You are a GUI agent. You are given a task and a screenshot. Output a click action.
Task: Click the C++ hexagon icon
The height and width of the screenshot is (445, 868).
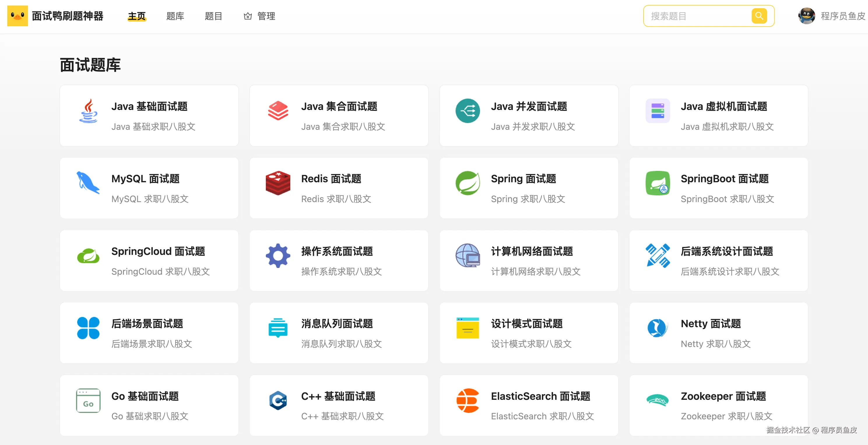pyautogui.click(x=278, y=400)
